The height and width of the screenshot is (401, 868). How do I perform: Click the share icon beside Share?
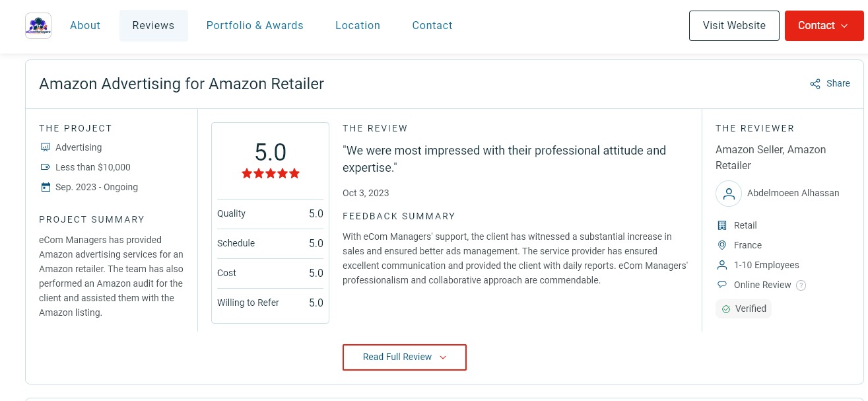(x=815, y=84)
